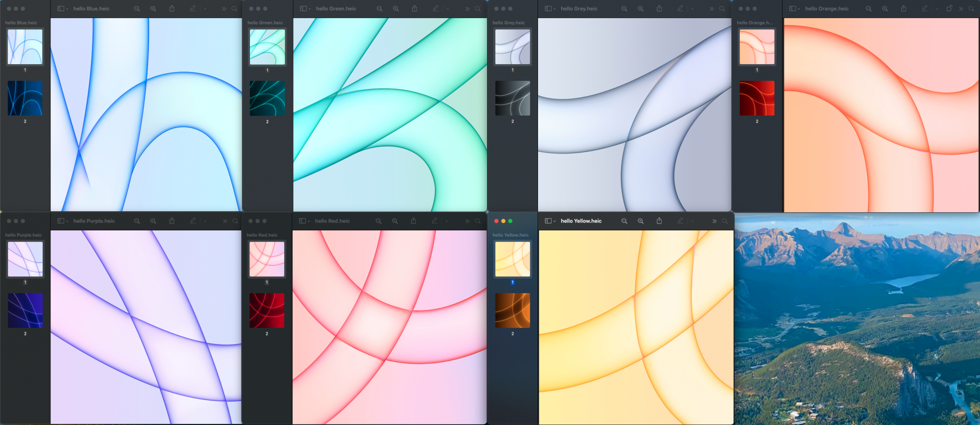Share the hello Orange.heic image
The width and height of the screenshot is (980, 425).
(904, 8)
